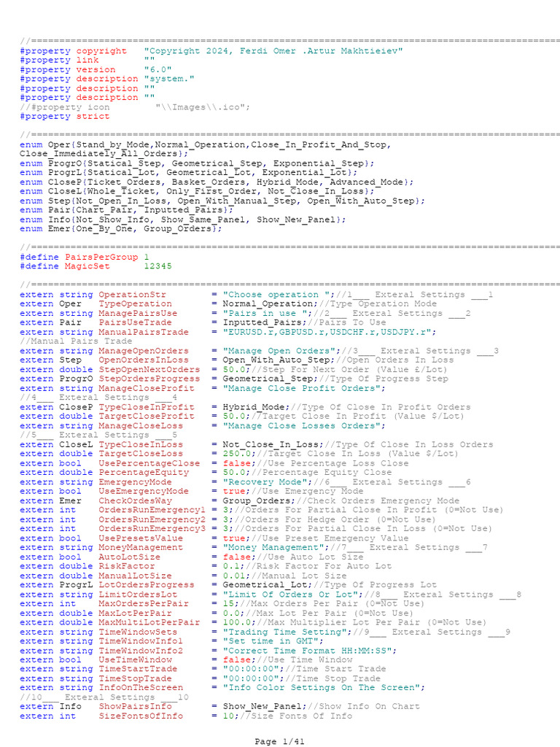This screenshot has height=747, width=560.
Task: Select the version value "6.0"
Action: click(157, 69)
